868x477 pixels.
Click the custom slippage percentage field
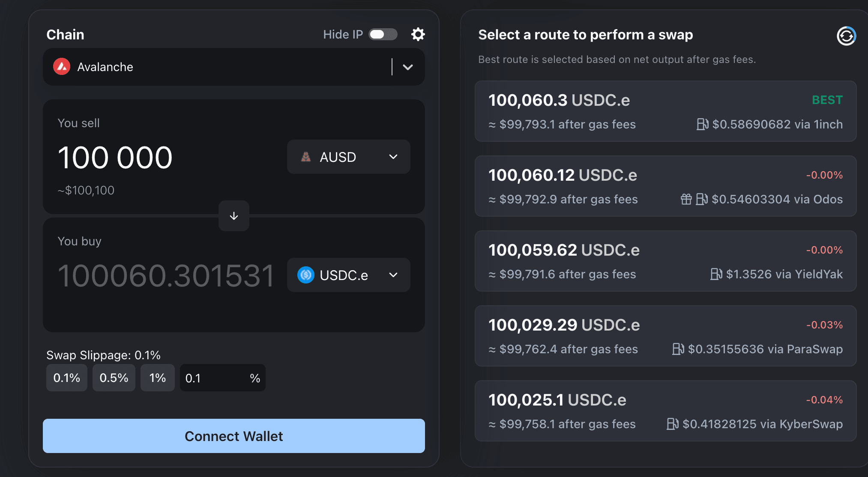point(214,378)
